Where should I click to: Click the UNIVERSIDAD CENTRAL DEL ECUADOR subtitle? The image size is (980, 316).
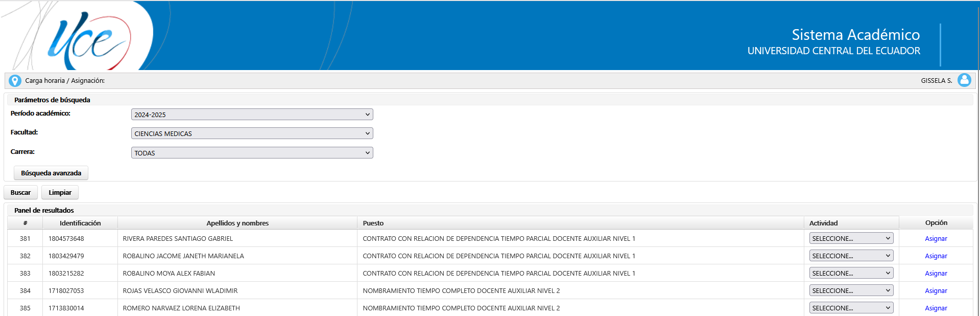click(x=833, y=51)
